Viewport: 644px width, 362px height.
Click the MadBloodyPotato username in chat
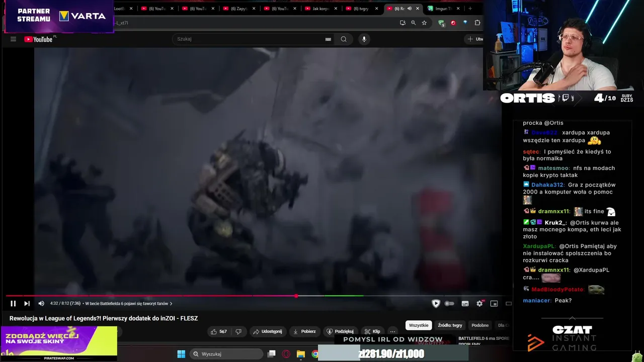(557, 289)
